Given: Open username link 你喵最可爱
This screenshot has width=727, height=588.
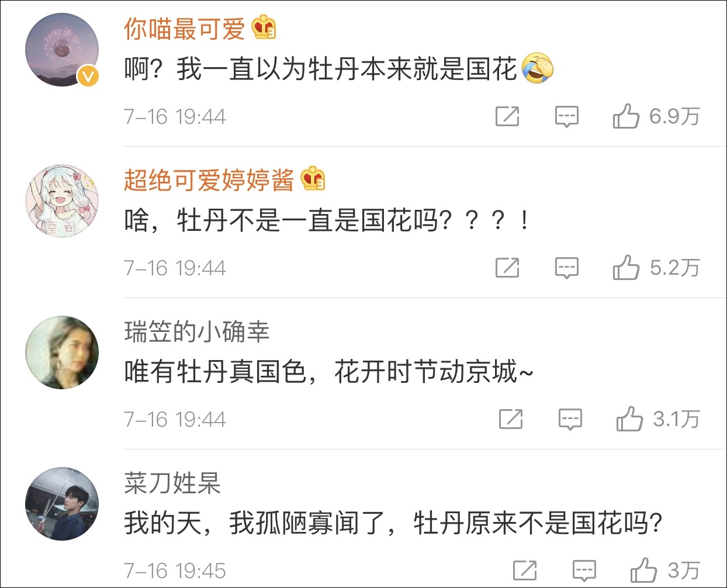Looking at the screenshot, I should 184,29.
